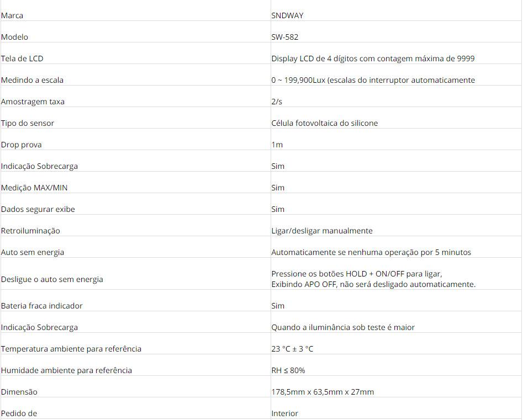Viewport: 523px width, 420px height.
Task: Select the 23 °C ± 3 °C value
Action: tap(292, 349)
